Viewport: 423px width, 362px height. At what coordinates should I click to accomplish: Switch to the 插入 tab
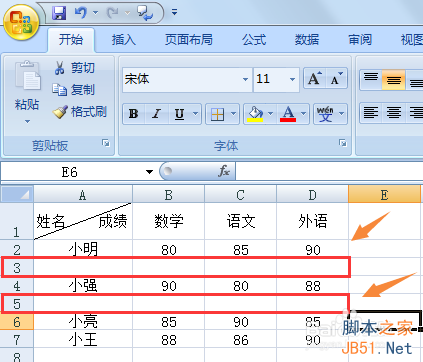[x=124, y=40]
